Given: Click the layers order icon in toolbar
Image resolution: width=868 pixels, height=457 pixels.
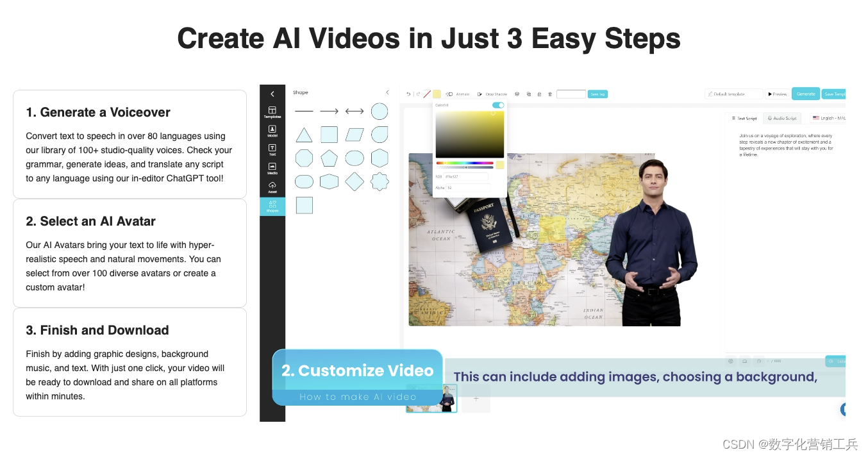Looking at the screenshot, I should coord(517,94).
